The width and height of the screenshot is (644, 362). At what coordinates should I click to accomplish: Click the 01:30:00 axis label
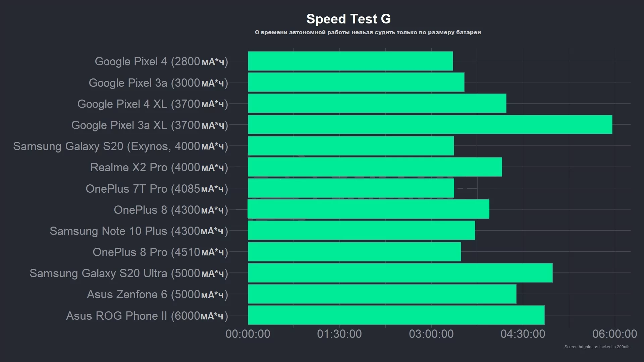[x=339, y=334]
